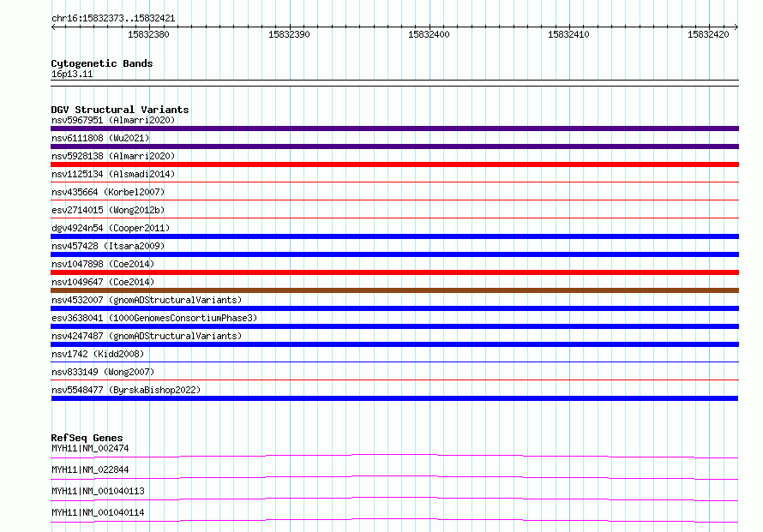This screenshot has height=532, width=763.
Task: Open the esv2714015 (Wong2012b) label
Action: click(108, 210)
